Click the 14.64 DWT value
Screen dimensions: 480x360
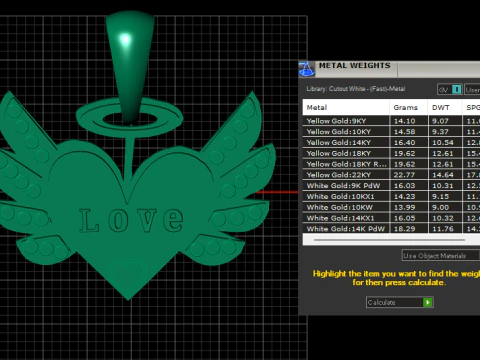[x=443, y=175]
